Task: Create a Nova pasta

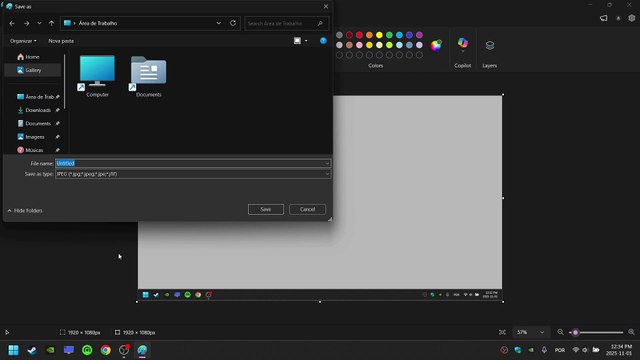Action: pyautogui.click(x=61, y=41)
